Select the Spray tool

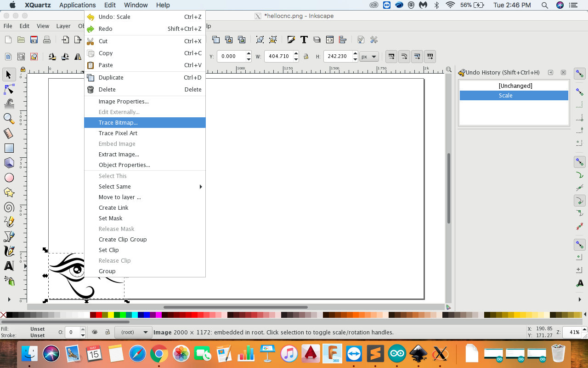tap(9, 281)
